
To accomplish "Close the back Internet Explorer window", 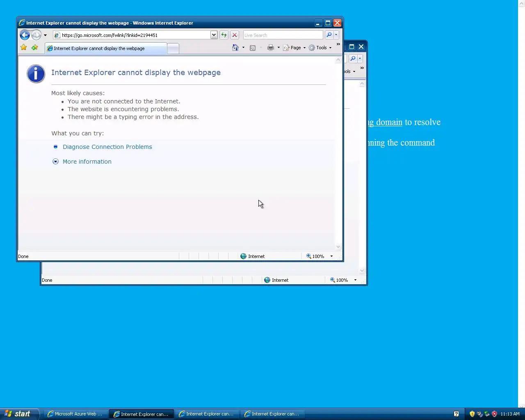I will click(361, 47).
